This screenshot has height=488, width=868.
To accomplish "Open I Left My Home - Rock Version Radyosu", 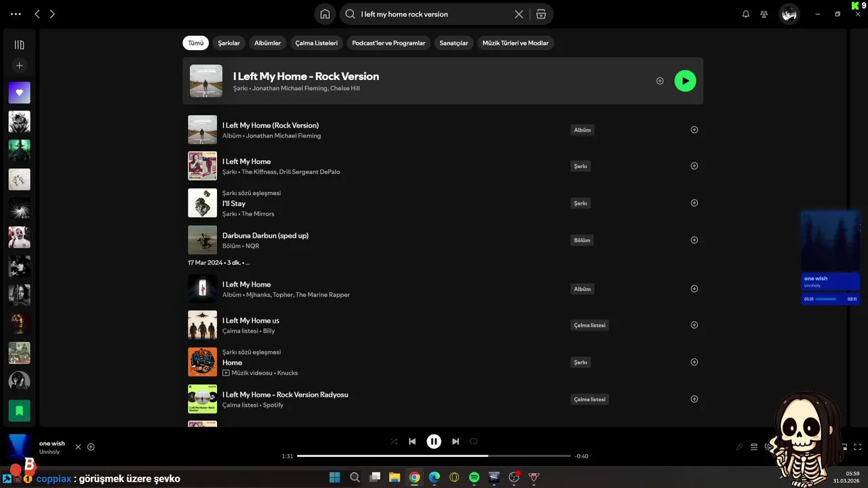I will 285,394.
